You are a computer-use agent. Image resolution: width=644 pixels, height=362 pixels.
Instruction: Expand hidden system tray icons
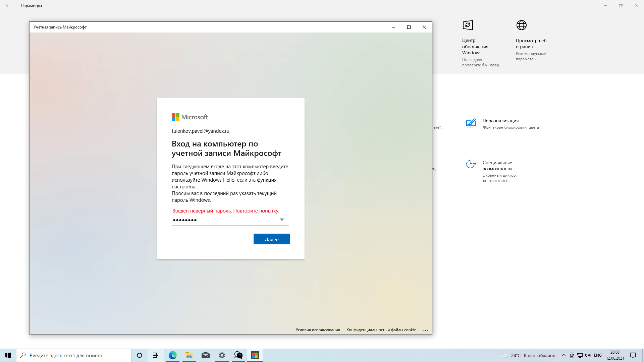(x=564, y=355)
